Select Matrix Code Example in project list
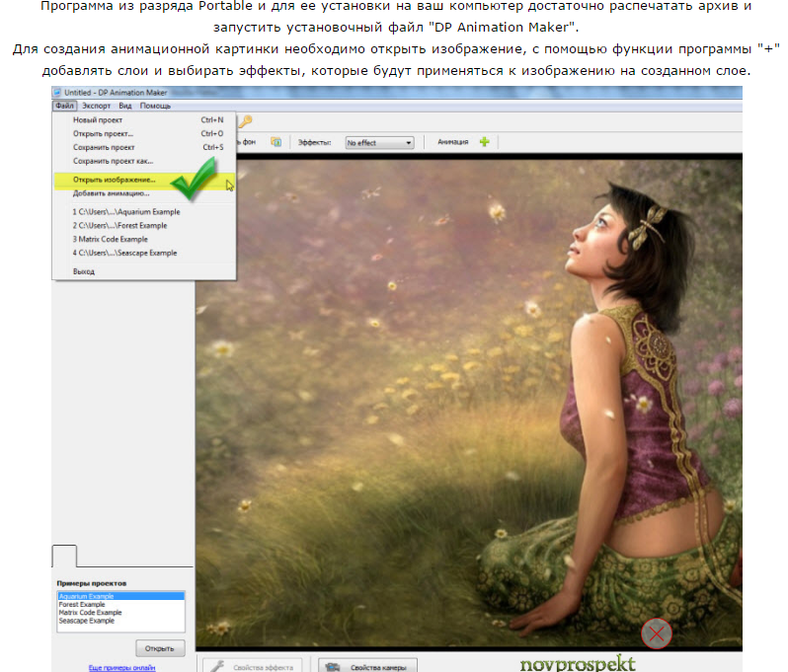The image size is (788, 672). tap(121, 612)
